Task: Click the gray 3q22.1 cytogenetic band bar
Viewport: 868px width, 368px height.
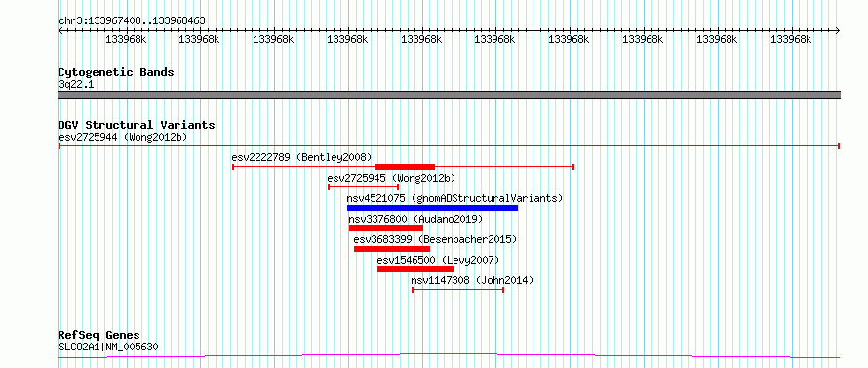Action: click(x=449, y=95)
